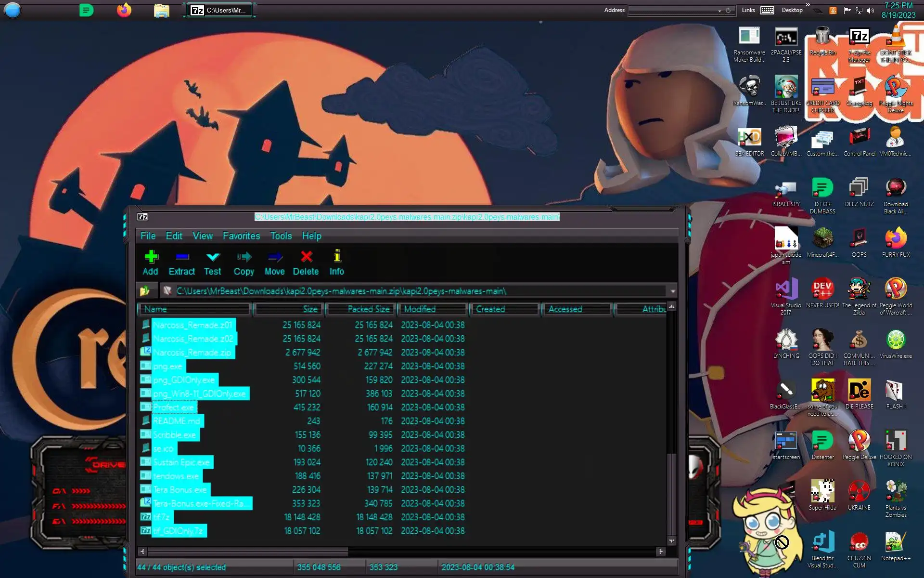This screenshot has height=578, width=924.
Task: Click the horizontal scrollbar right arrow
Action: pyautogui.click(x=660, y=552)
